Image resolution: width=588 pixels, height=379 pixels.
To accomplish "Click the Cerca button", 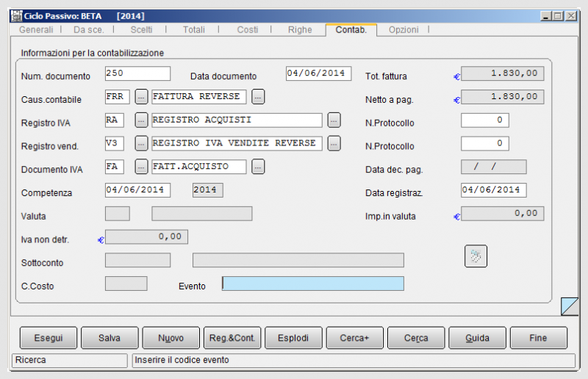I will pos(416,338).
